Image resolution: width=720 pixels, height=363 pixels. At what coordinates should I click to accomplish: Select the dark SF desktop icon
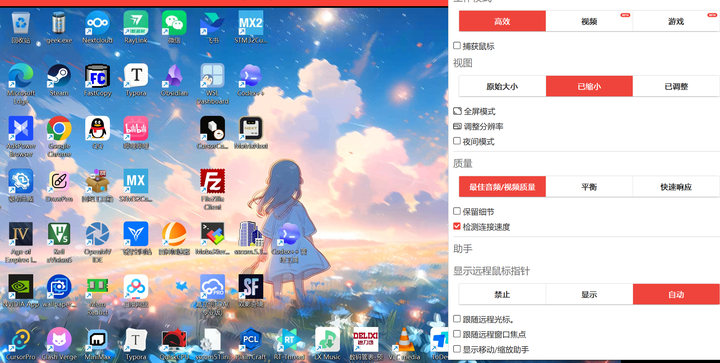[251, 287]
